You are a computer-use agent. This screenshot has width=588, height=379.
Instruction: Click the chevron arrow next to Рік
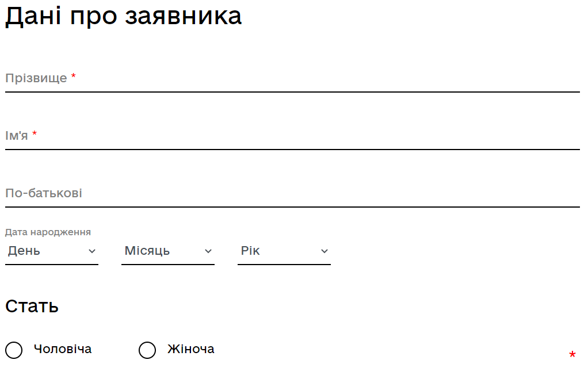(x=324, y=251)
